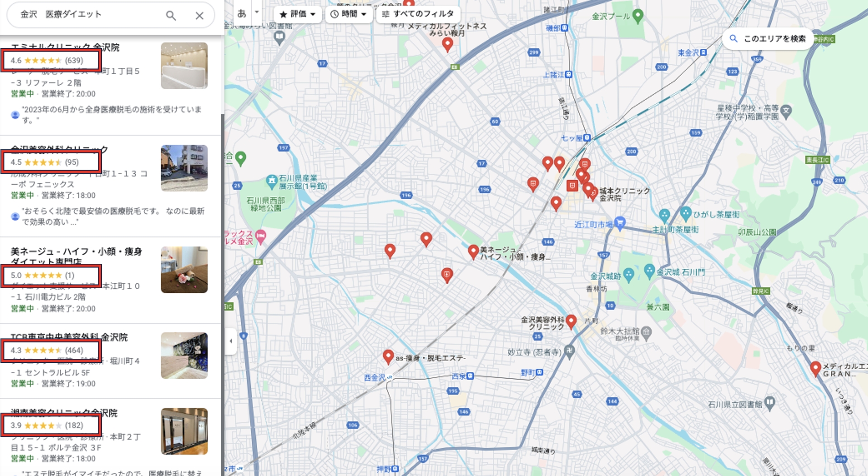Collapse the side panel with the arrow
The height and width of the screenshot is (476, 868).
click(231, 341)
